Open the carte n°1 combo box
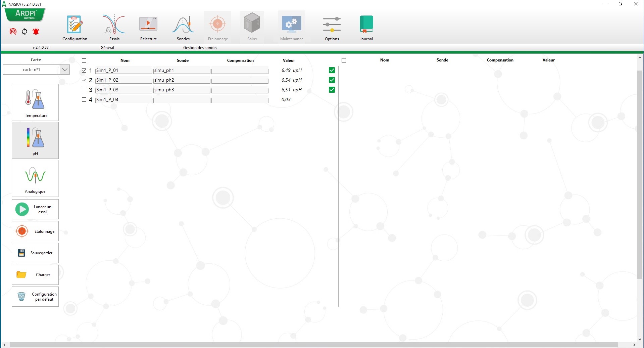This screenshot has width=644, height=348. [32, 70]
